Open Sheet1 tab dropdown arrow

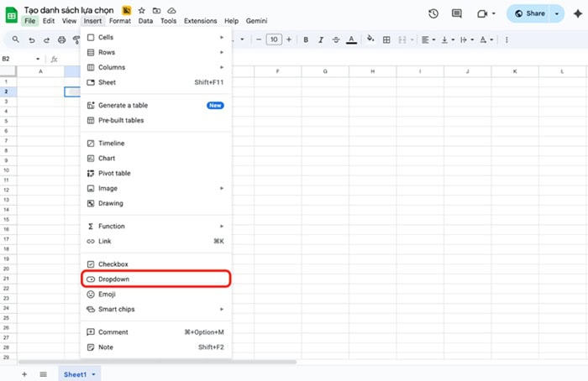click(94, 374)
